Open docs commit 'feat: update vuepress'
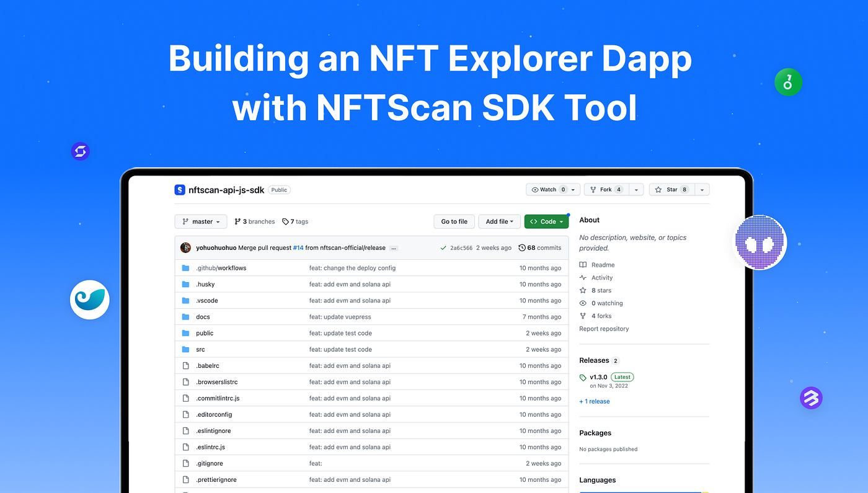The height and width of the screenshot is (493, 868). (340, 317)
